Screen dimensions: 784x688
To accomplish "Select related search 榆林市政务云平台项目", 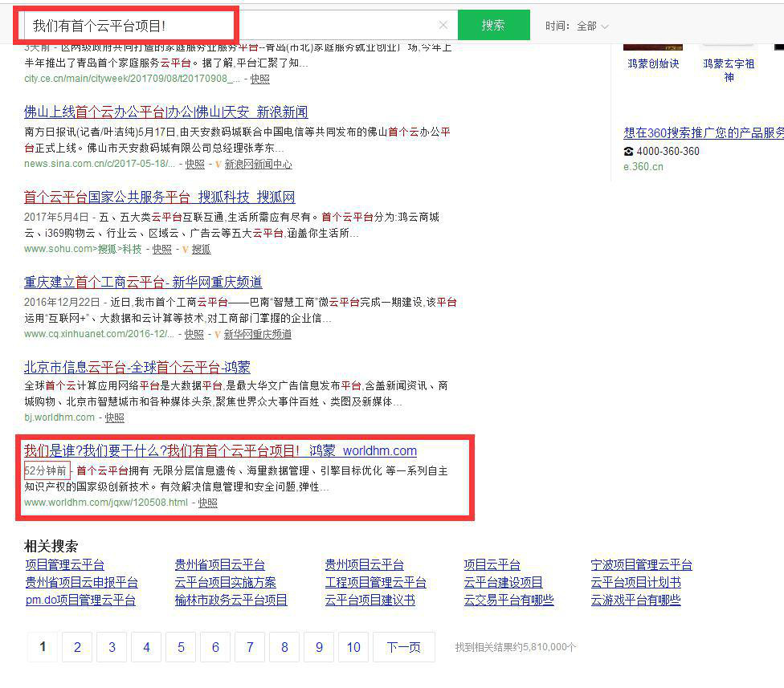I will (231, 600).
